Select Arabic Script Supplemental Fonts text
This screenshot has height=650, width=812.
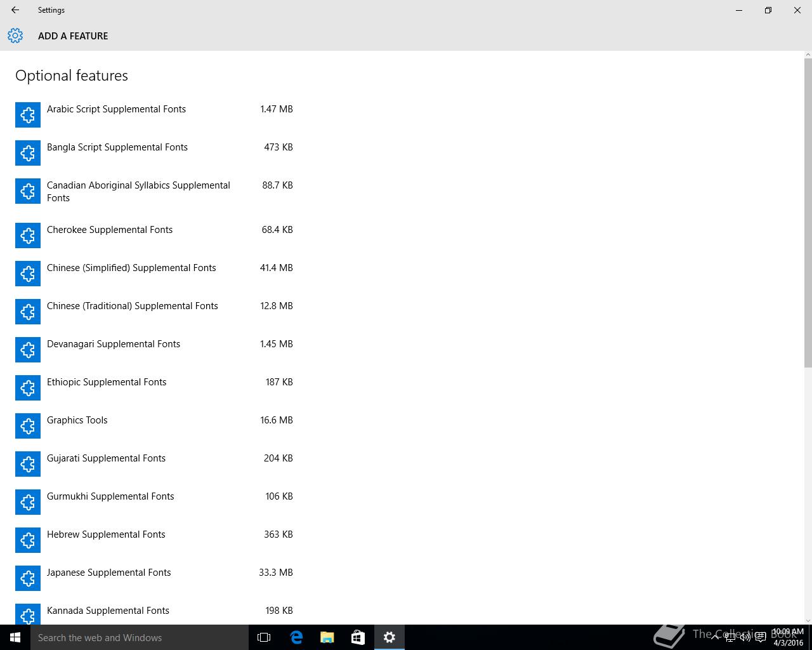(x=116, y=109)
